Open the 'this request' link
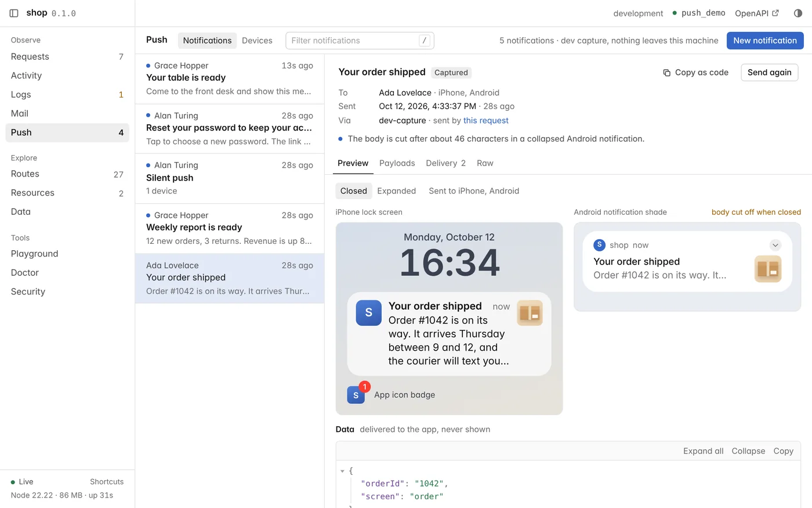812x508 pixels. (485, 121)
